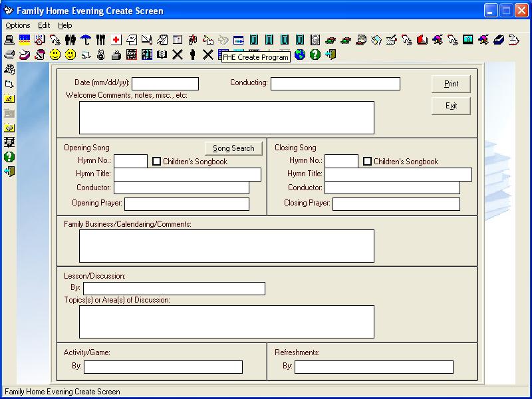Check Children's Songbook for Closing Song
The height and width of the screenshot is (399, 532).
pos(367,162)
